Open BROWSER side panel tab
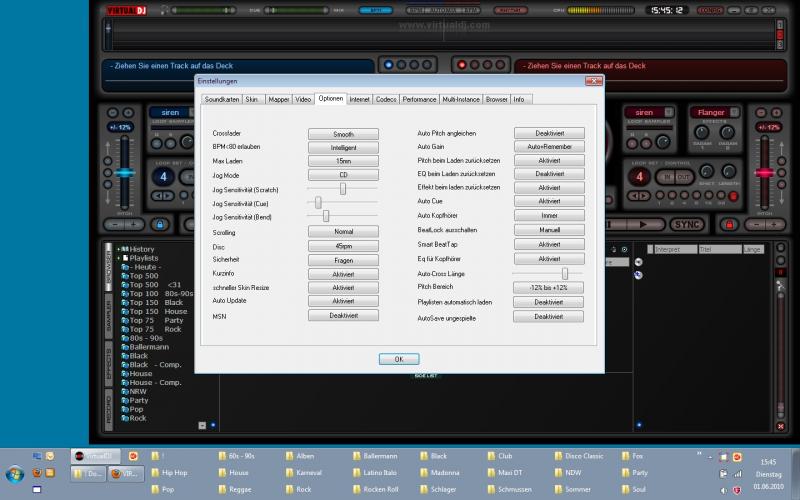 click(x=109, y=267)
